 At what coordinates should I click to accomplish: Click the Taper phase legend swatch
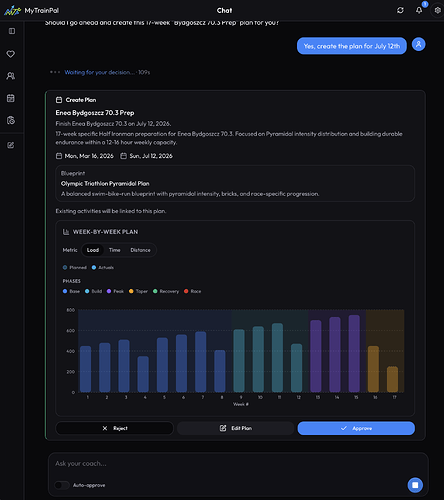coord(131,291)
